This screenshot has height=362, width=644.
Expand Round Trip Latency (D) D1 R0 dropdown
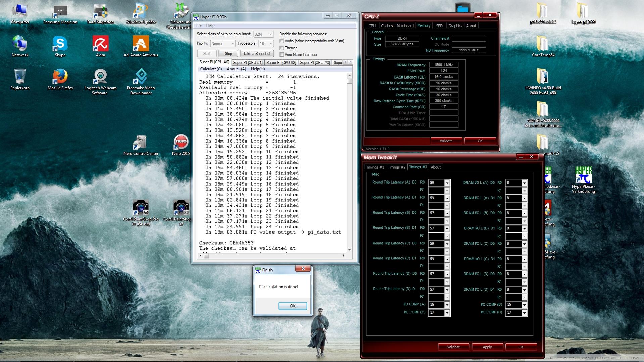(x=447, y=290)
